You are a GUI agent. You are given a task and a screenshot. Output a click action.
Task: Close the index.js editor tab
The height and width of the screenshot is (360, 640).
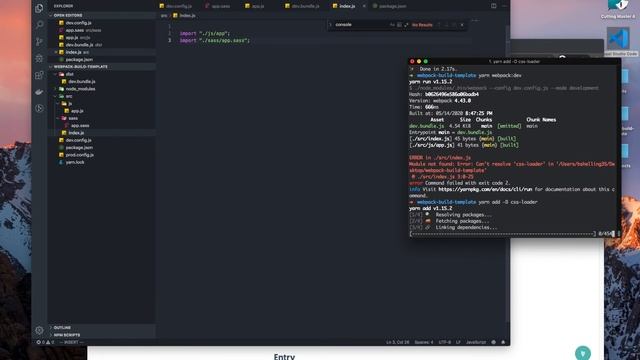pyautogui.click(x=364, y=6)
